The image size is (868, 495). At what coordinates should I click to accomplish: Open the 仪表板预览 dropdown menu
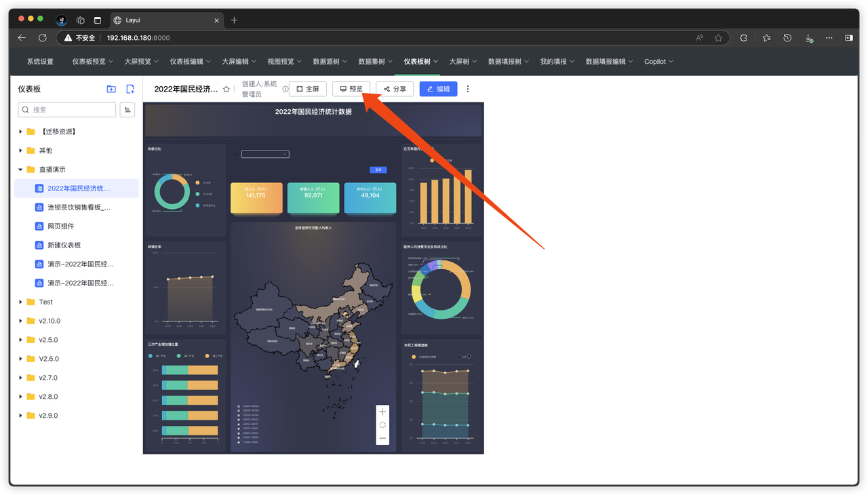(x=93, y=62)
